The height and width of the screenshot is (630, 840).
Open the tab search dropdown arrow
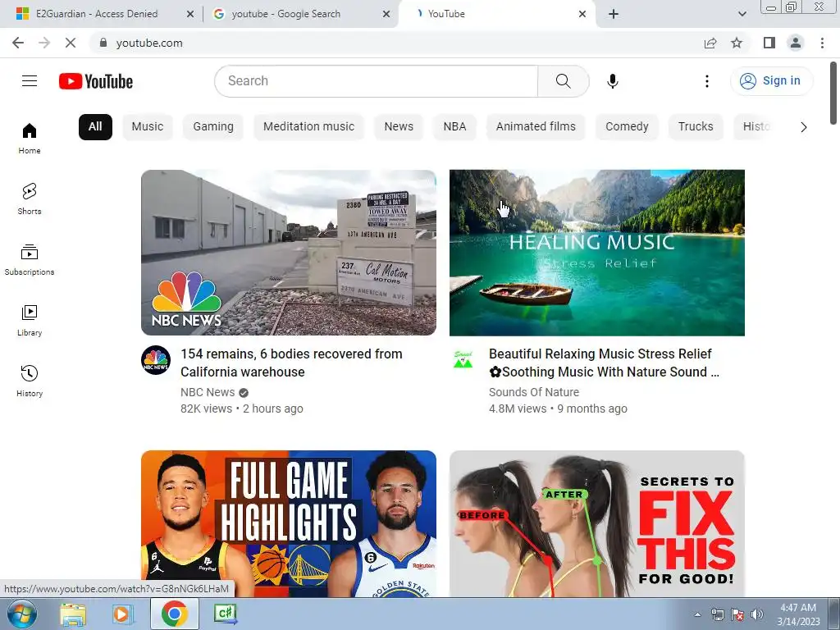742,14
